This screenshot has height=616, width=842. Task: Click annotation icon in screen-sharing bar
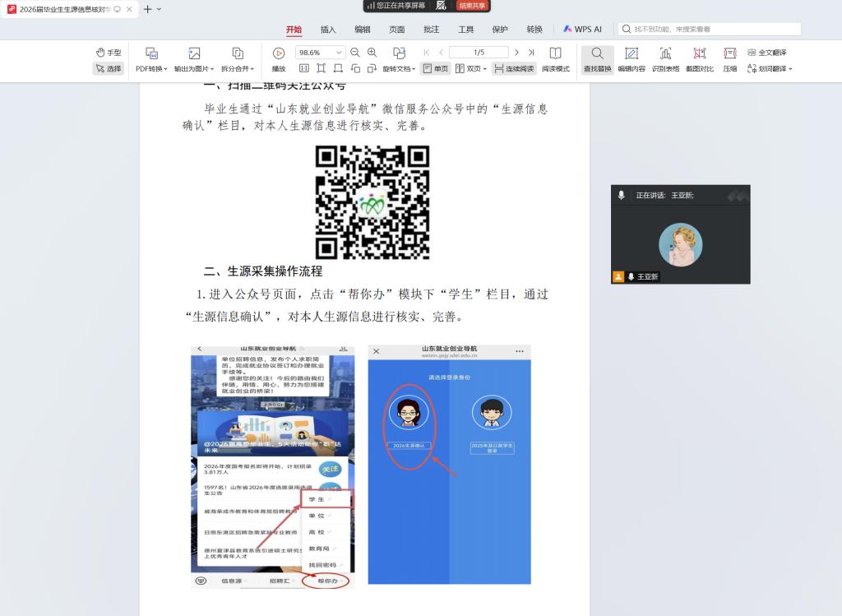(441, 6)
